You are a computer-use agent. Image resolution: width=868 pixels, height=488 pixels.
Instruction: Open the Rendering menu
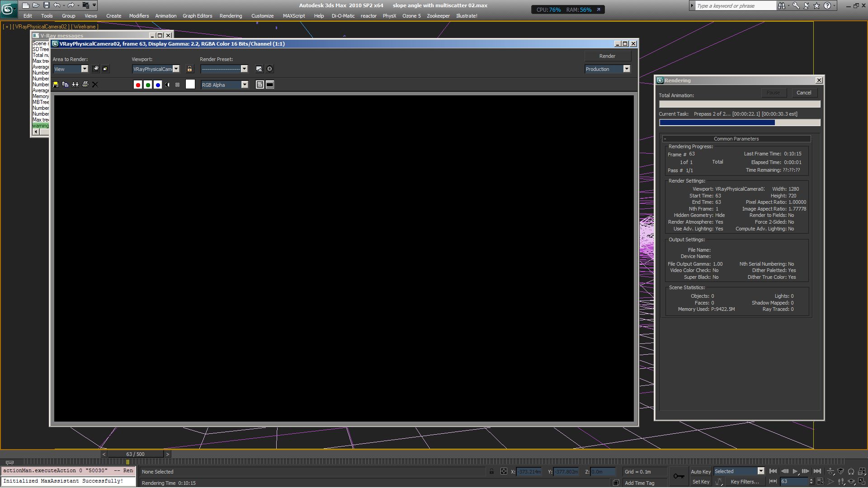pyautogui.click(x=231, y=16)
